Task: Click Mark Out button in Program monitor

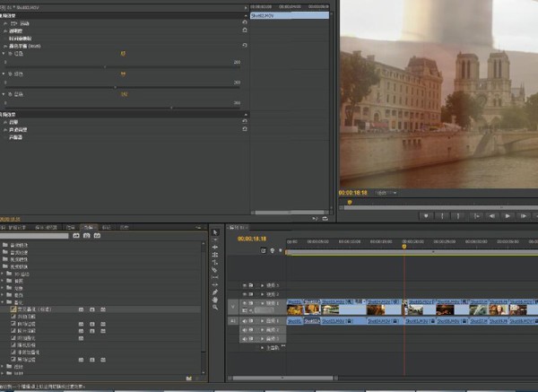Action: 458,216
